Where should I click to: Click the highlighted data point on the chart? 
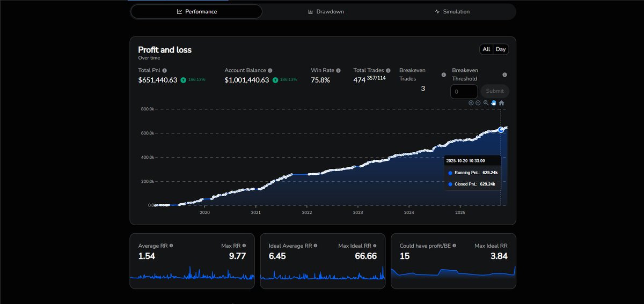pyautogui.click(x=501, y=129)
